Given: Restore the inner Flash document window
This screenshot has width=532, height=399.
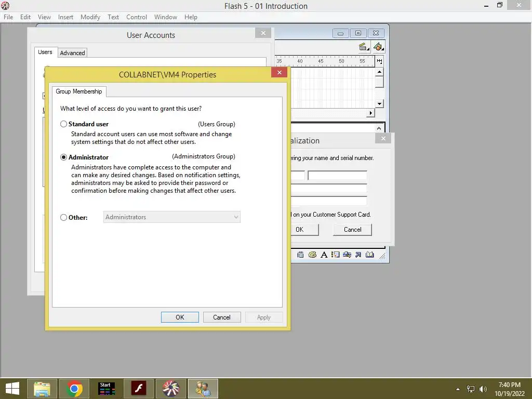Looking at the screenshot, I should click(358, 33).
